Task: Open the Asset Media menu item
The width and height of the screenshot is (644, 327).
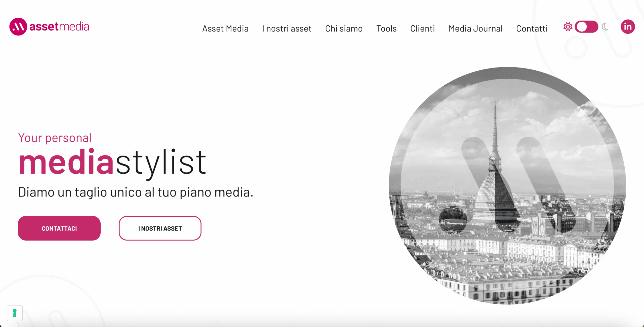Action: [225, 29]
